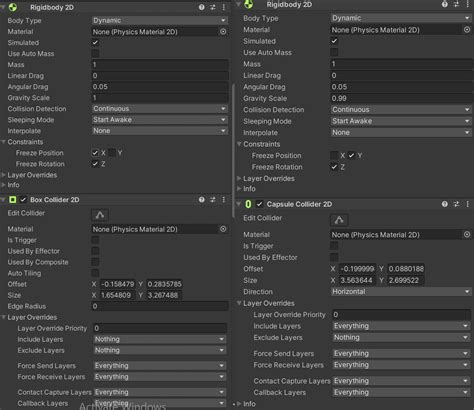Toggle Freeze Rotation Z in left Rigidbody 2D

95,164
